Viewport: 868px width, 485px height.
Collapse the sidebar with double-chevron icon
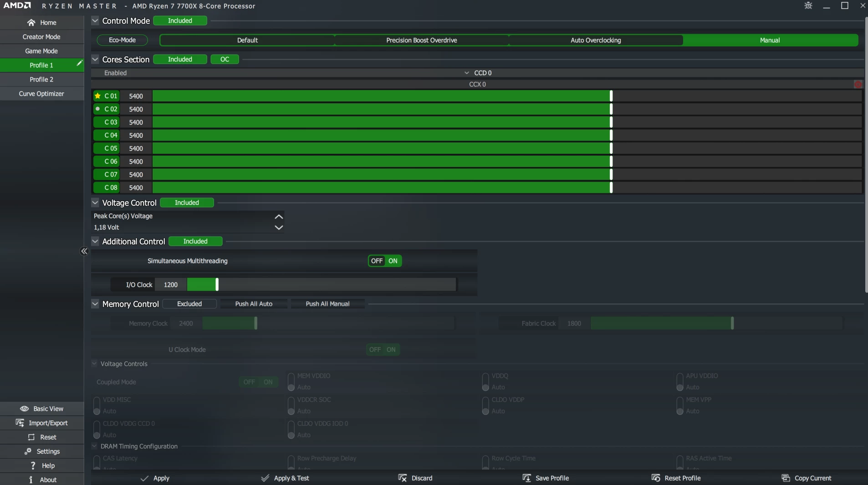(x=84, y=251)
